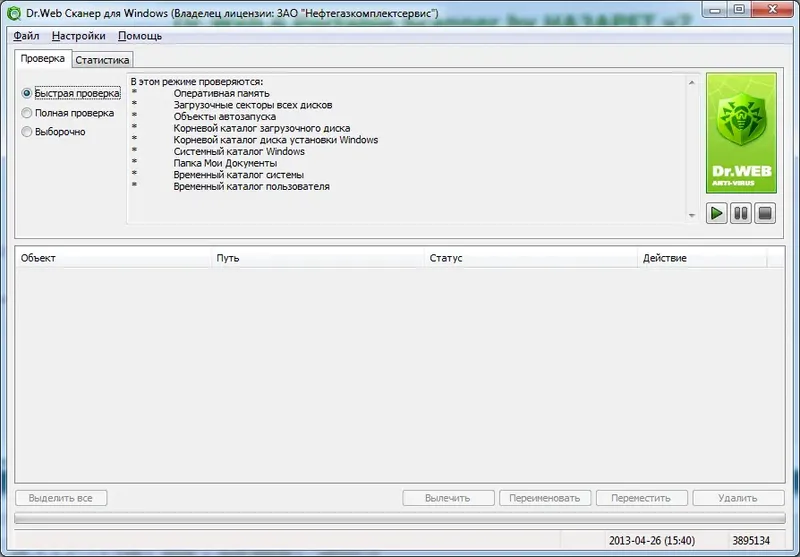This screenshot has width=800, height=557.
Task: Click the 'Папка Мои Документы' line
Action: click(x=225, y=163)
